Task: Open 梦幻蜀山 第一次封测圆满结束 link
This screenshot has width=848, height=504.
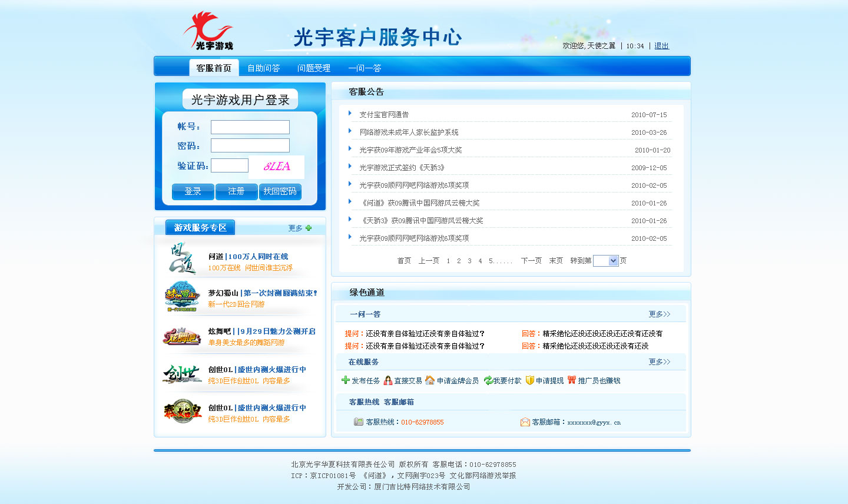Action: click(263, 293)
